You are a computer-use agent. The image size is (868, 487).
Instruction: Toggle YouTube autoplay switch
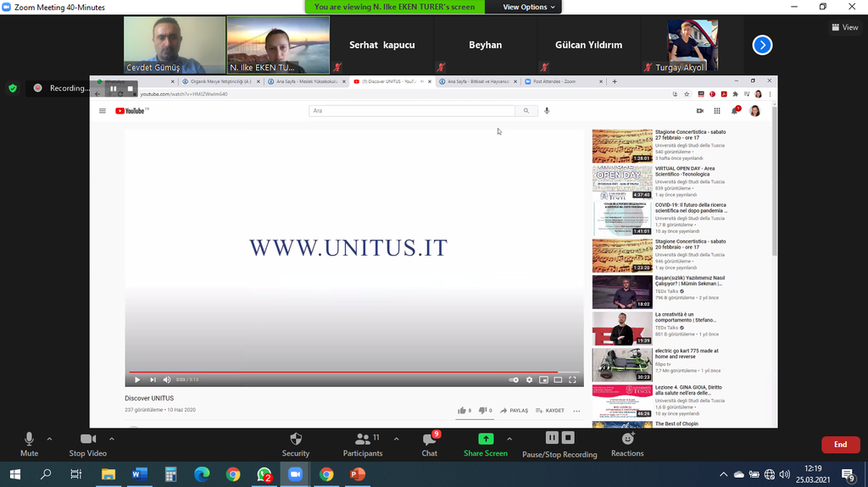[514, 379]
